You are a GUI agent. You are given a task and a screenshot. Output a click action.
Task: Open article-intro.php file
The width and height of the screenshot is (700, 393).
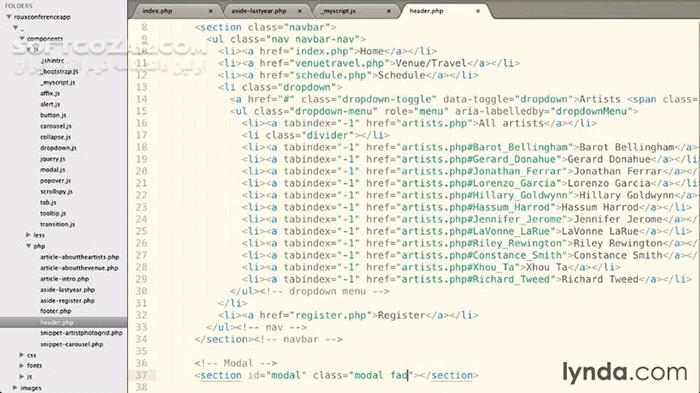coord(64,279)
